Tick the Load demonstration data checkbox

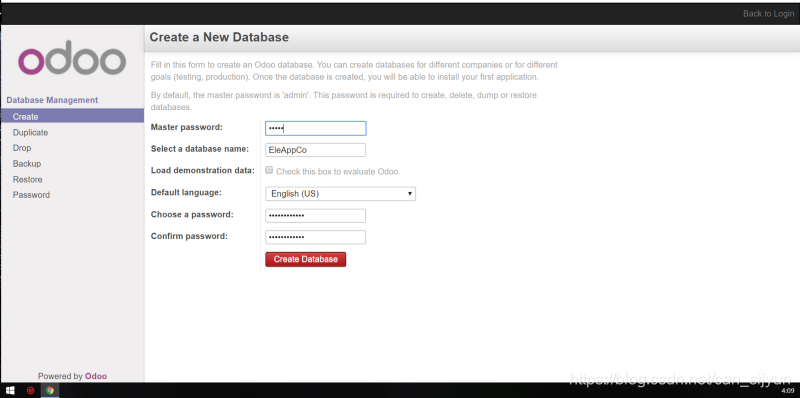(269, 170)
